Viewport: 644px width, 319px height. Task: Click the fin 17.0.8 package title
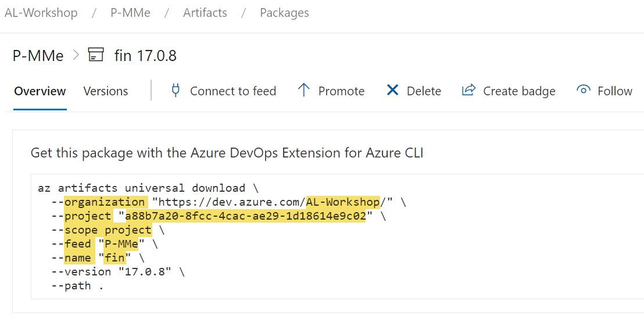point(145,56)
